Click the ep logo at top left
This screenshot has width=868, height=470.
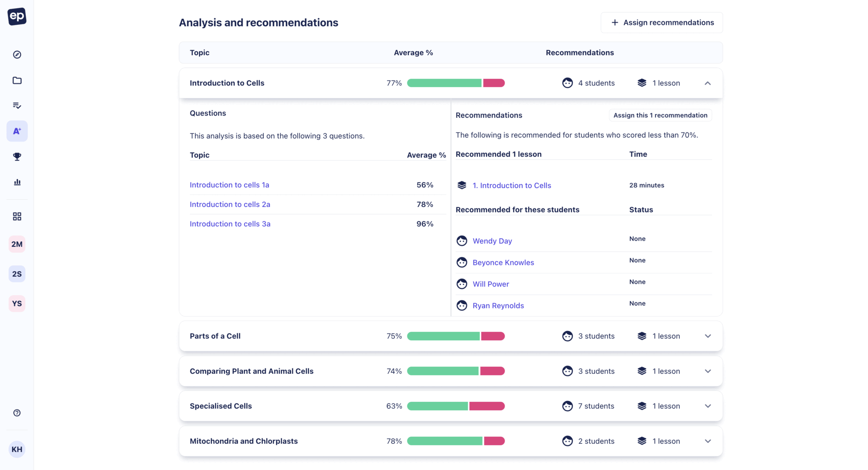click(x=17, y=17)
